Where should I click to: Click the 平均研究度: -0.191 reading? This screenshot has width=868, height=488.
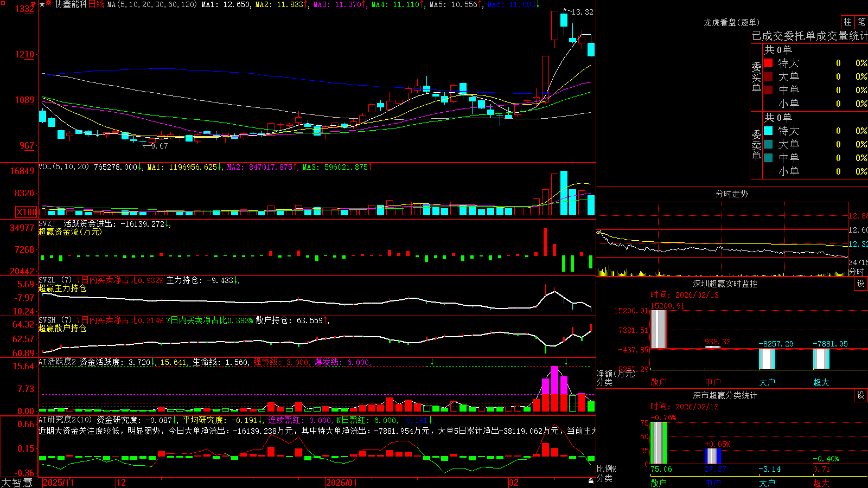(220, 420)
